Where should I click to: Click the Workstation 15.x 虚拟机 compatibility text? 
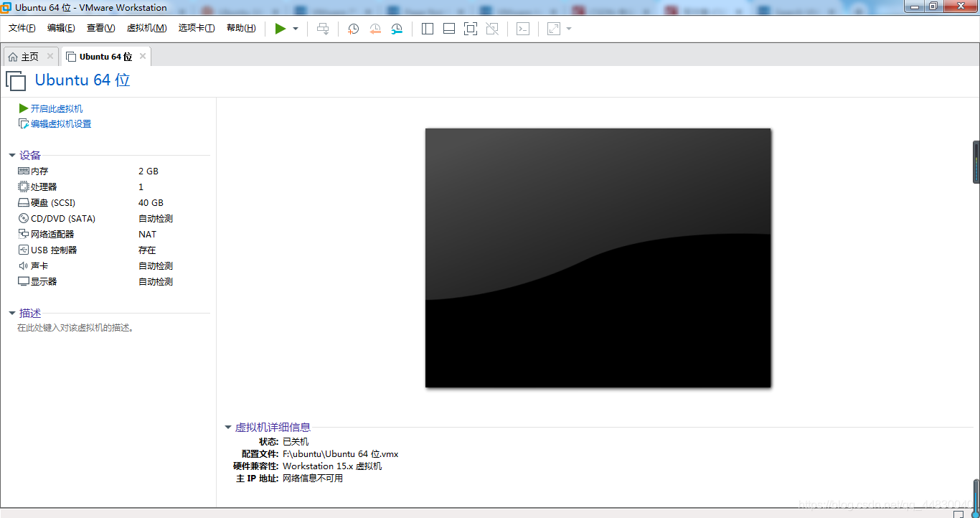(x=332, y=466)
